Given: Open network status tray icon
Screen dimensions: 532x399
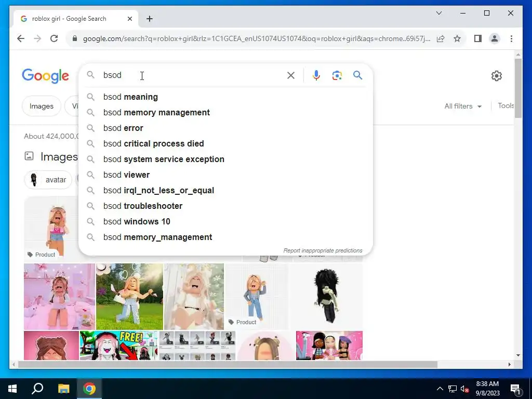Looking at the screenshot, I should coord(453,389).
